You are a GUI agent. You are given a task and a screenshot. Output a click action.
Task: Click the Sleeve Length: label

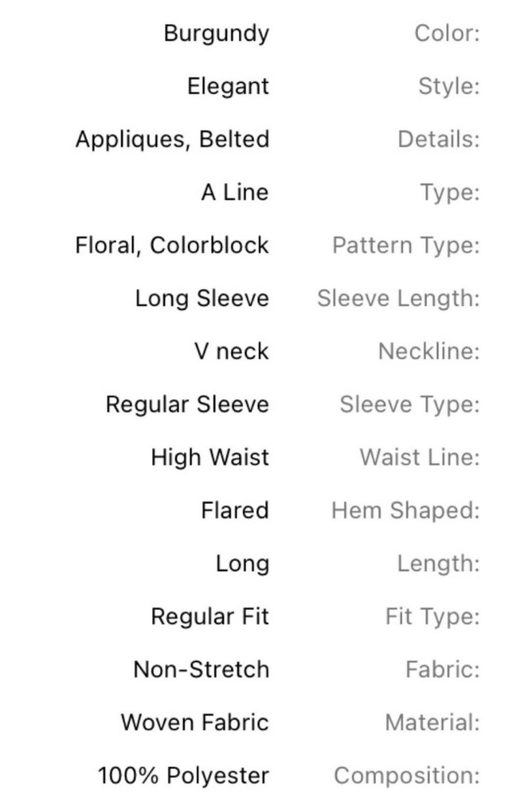[399, 299]
